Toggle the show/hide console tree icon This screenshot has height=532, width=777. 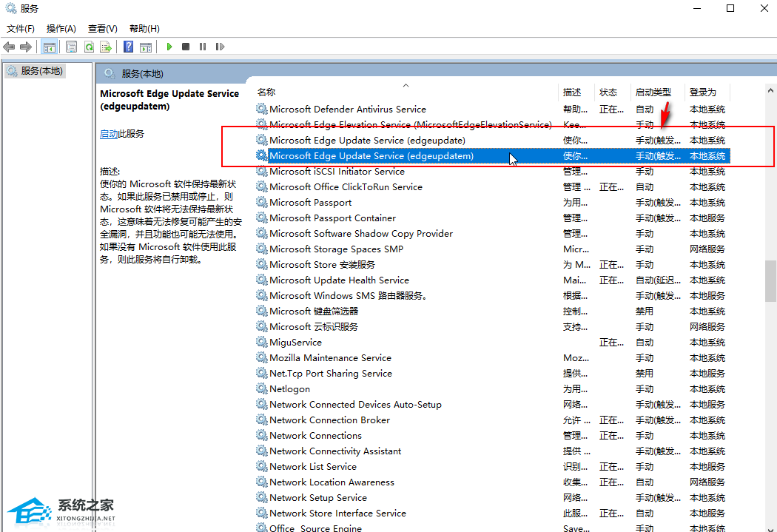49,47
